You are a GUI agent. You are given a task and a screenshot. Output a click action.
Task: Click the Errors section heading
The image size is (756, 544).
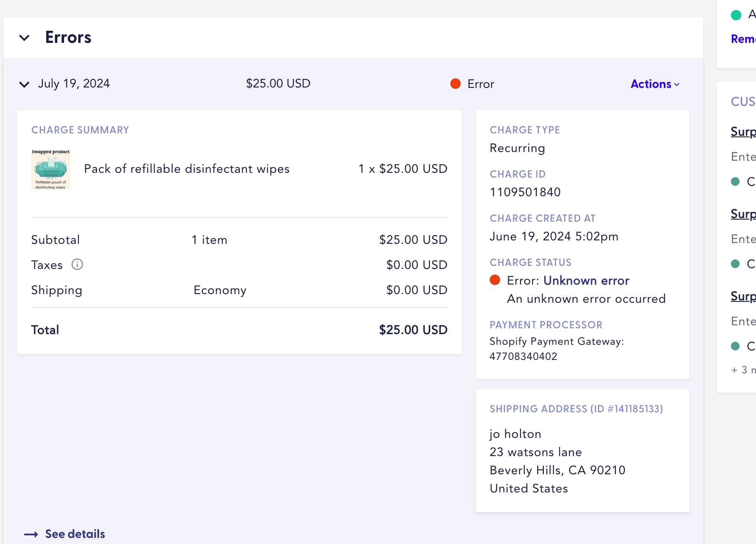[68, 38]
